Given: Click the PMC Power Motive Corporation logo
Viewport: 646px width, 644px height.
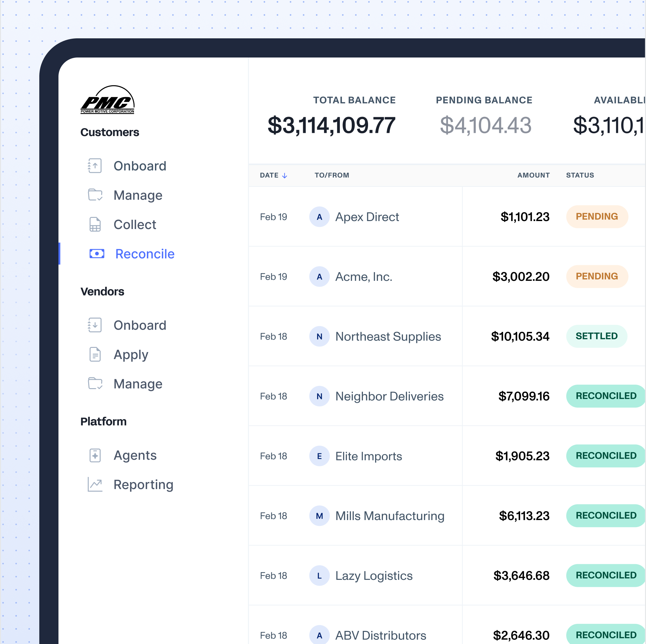Looking at the screenshot, I should pos(107,100).
